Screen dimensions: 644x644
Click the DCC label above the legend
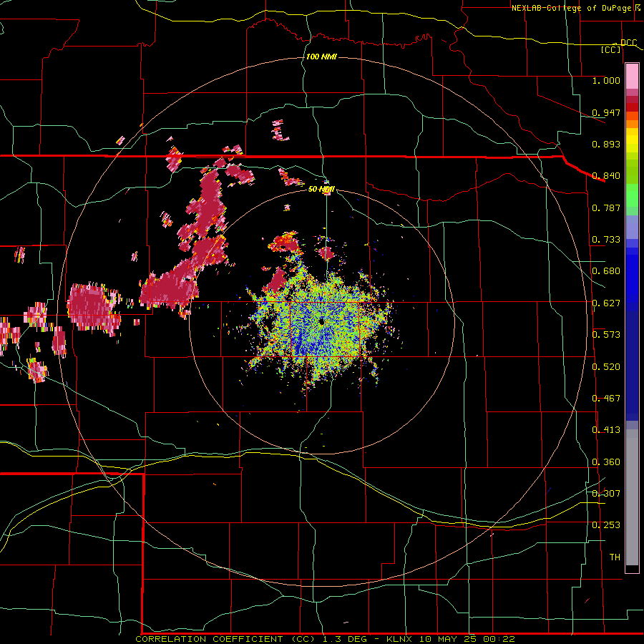[x=628, y=43]
